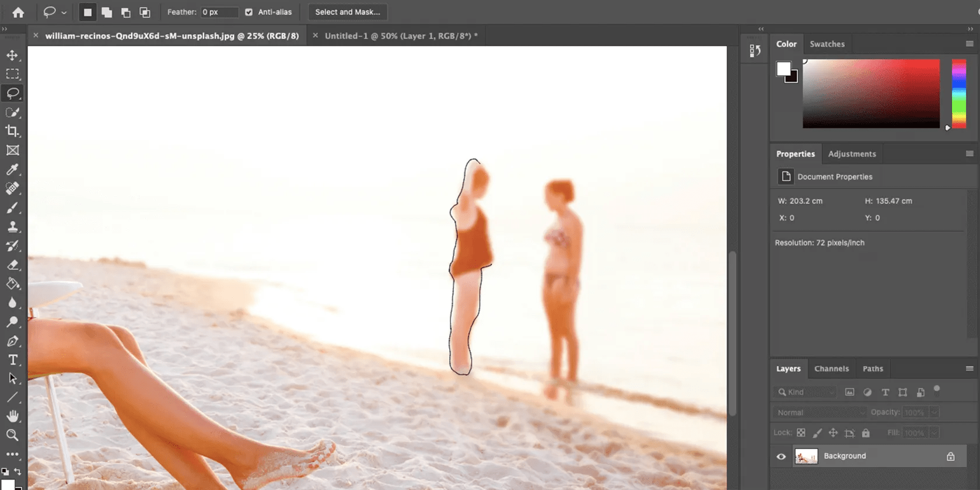This screenshot has width=980, height=490.
Task: Open the Swatches tab
Action: click(x=827, y=44)
